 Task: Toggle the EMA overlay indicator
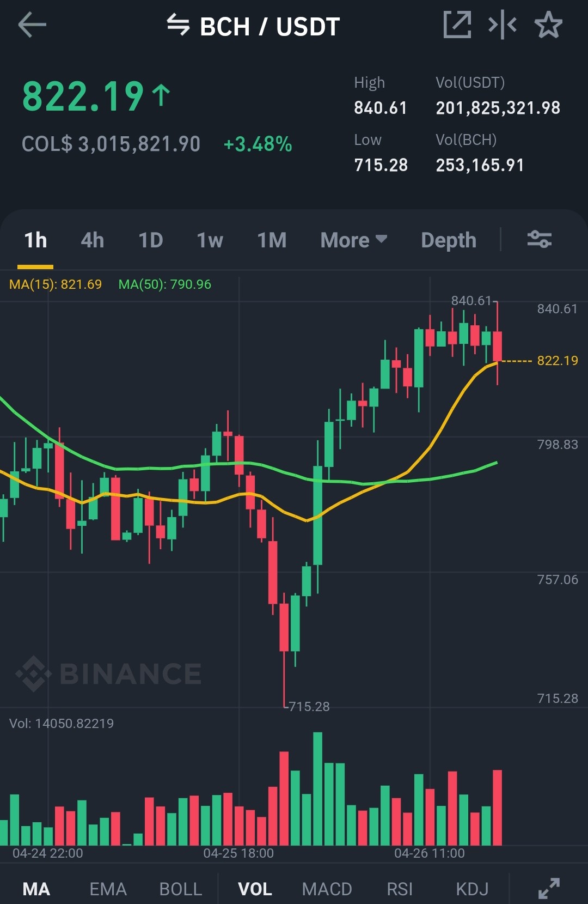[x=108, y=889]
